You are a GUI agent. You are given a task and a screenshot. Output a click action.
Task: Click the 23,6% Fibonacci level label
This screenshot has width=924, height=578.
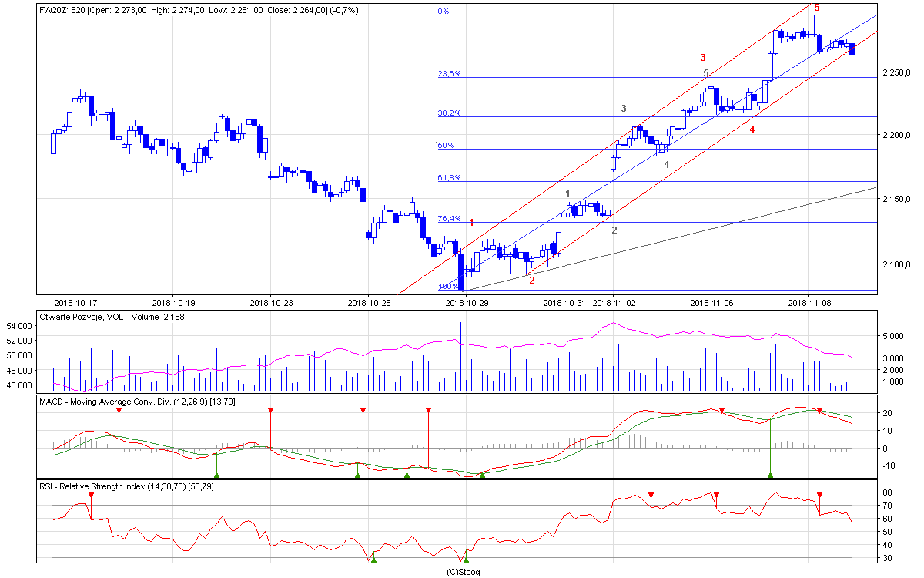pyautogui.click(x=449, y=74)
